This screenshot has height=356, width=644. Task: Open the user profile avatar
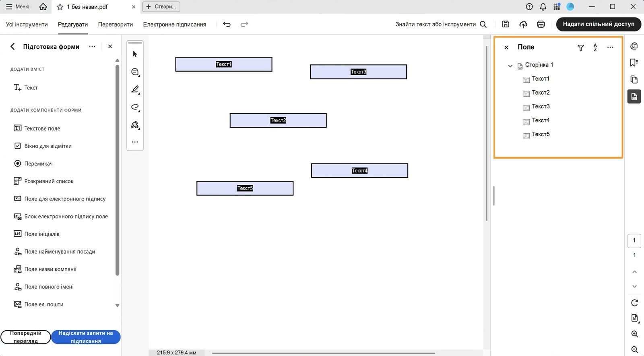pyautogui.click(x=570, y=6)
